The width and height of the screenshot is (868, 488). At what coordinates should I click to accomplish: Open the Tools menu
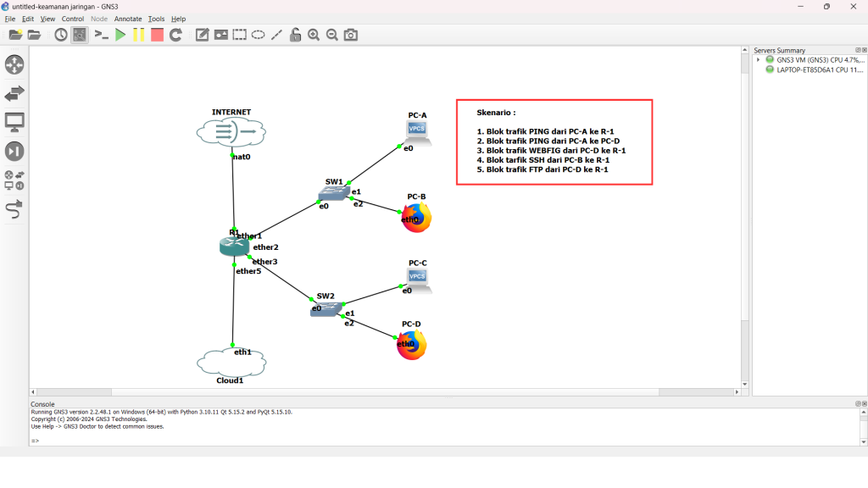156,19
